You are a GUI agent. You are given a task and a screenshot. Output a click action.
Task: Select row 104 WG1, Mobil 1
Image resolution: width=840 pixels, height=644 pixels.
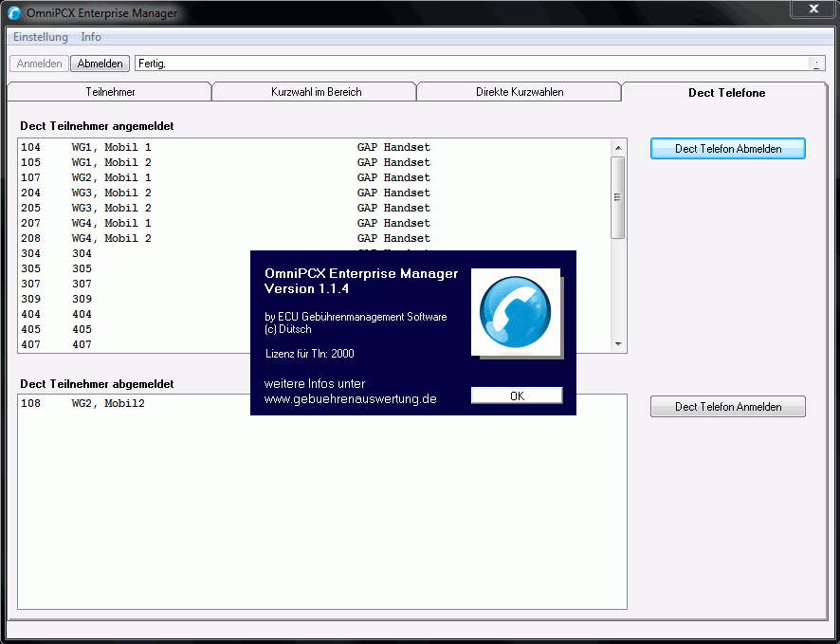pos(315,147)
